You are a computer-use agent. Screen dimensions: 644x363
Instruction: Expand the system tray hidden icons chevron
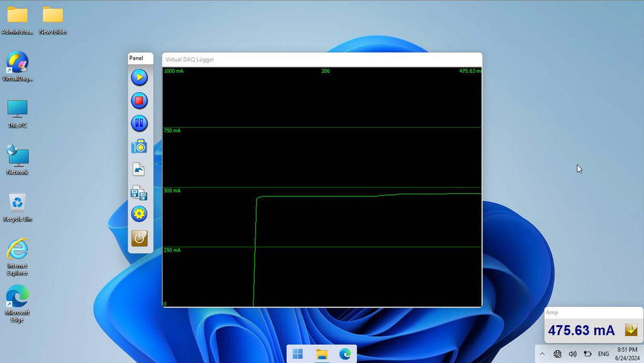pyautogui.click(x=542, y=354)
